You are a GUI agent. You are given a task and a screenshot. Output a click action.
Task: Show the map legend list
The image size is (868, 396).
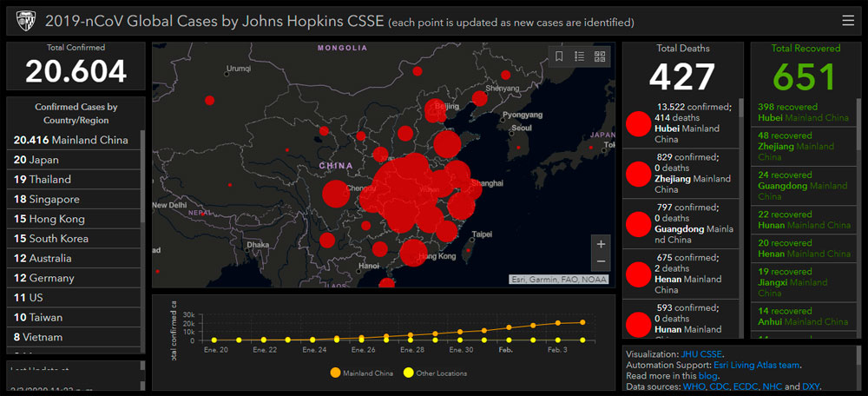(x=580, y=56)
